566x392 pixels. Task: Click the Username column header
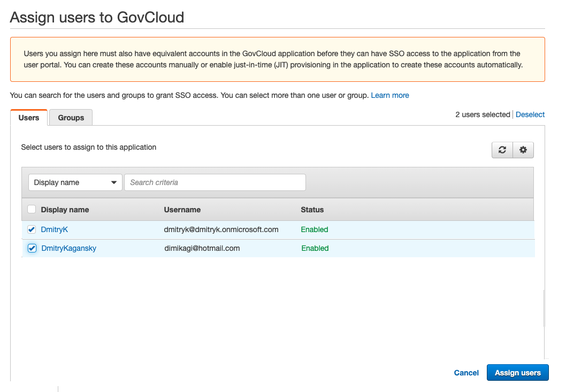tap(182, 210)
